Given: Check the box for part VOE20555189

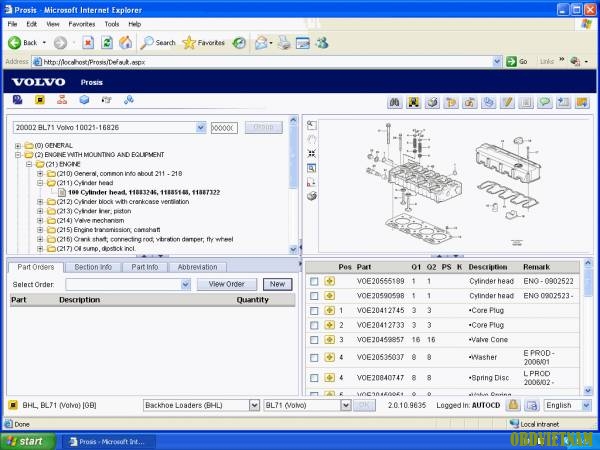Looking at the screenshot, I should (314, 282).
